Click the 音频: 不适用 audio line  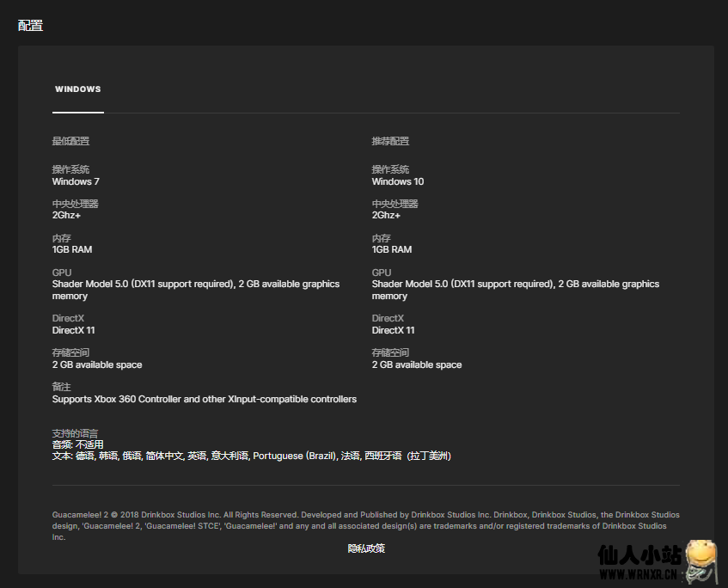tap(77, 444)
